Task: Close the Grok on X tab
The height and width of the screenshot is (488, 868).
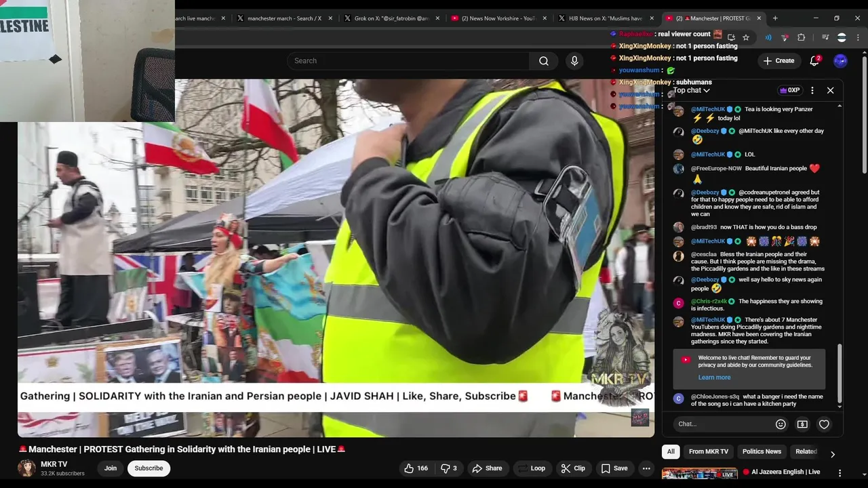Action: coord(437,18)
